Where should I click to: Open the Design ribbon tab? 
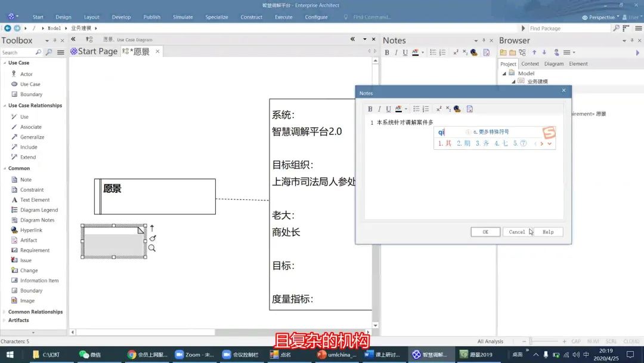point(63,17)
